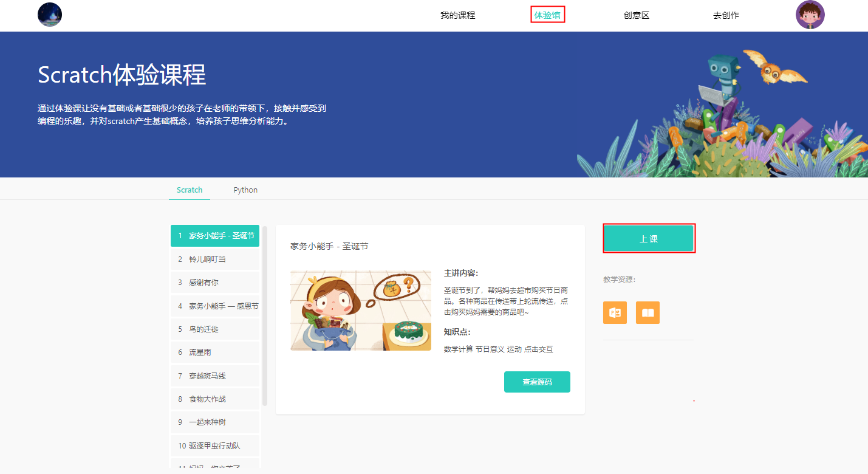The image size is (868, 474).
Task: Select 去创作 from the top navigation
Action: pyautogui.click(x=726, y=15)
